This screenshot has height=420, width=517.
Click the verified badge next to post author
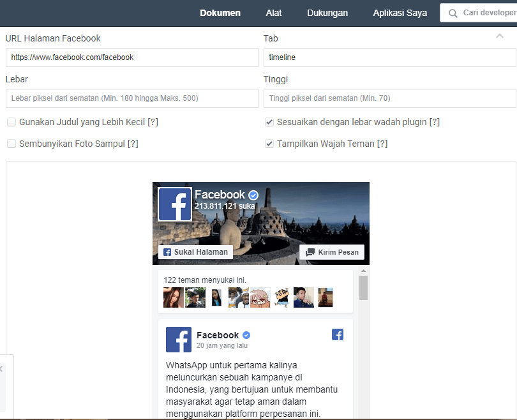click(246, 335)
